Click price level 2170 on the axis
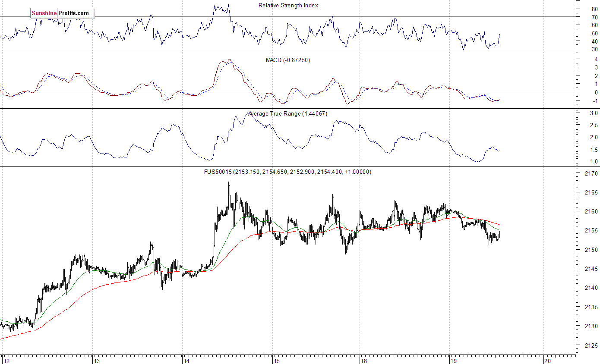Screen dimensions: 600x364 592,173
